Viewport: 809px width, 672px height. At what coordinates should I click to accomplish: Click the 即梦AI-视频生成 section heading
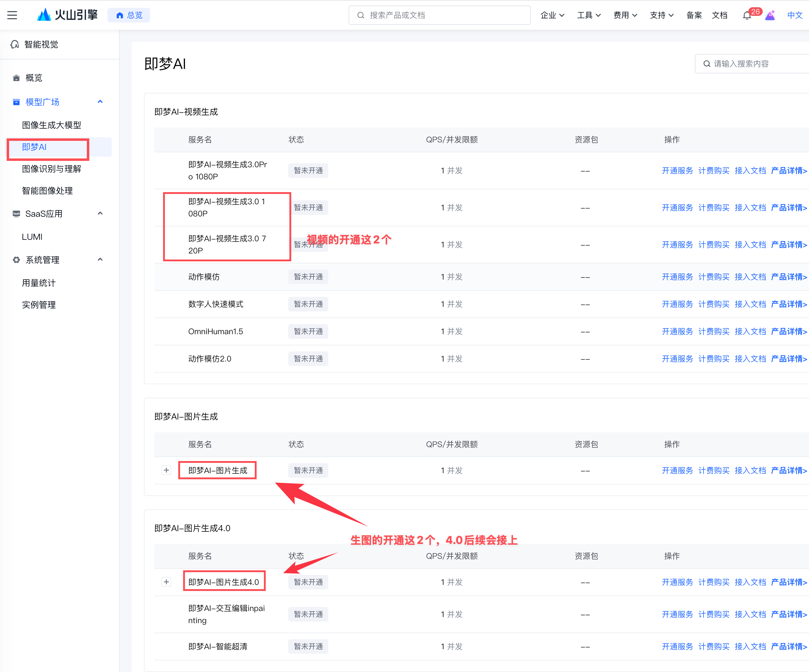pos(186,112)
